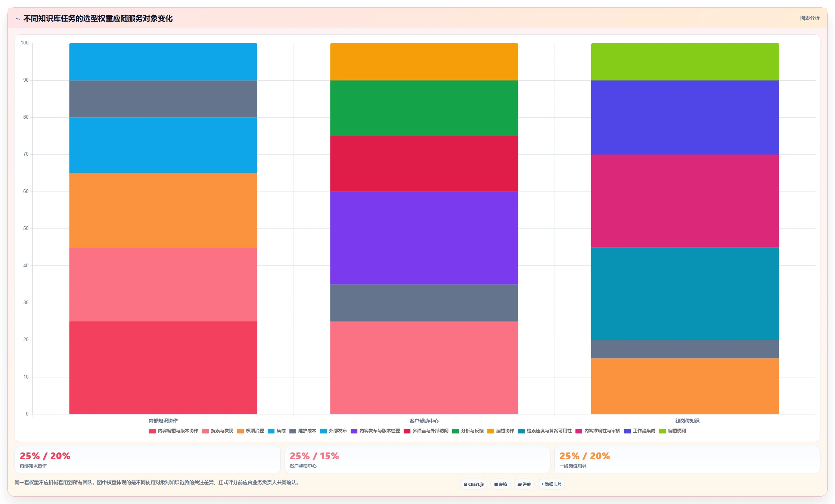Screen dimensions: 835x504
Task: Click the purple segment in 客户帮助中心 bar
Action: click(x=424, y=238)
